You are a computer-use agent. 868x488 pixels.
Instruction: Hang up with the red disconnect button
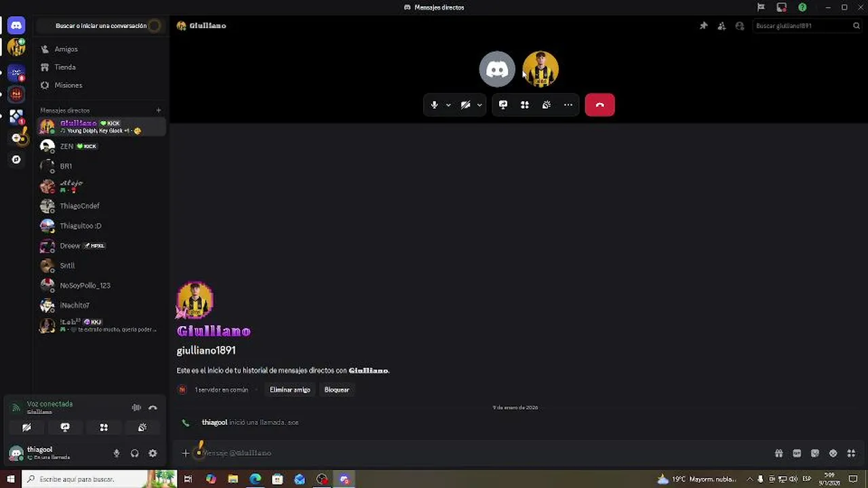click(x=599, y=105)
